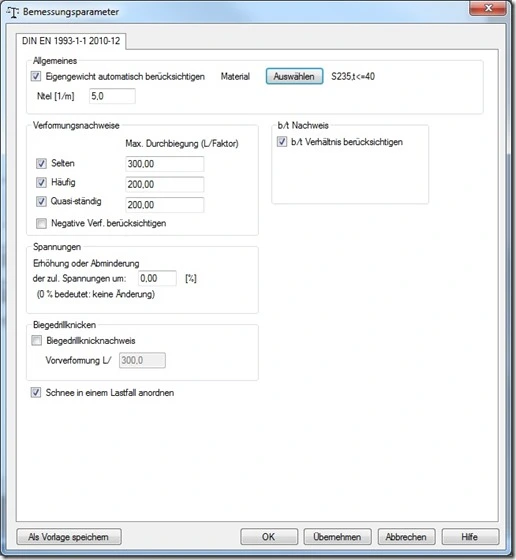Image resolution: width=516 pixels, height=560 pixels.
Task: Click the Bemessungsparameter title bar icon
Action: 13,12
